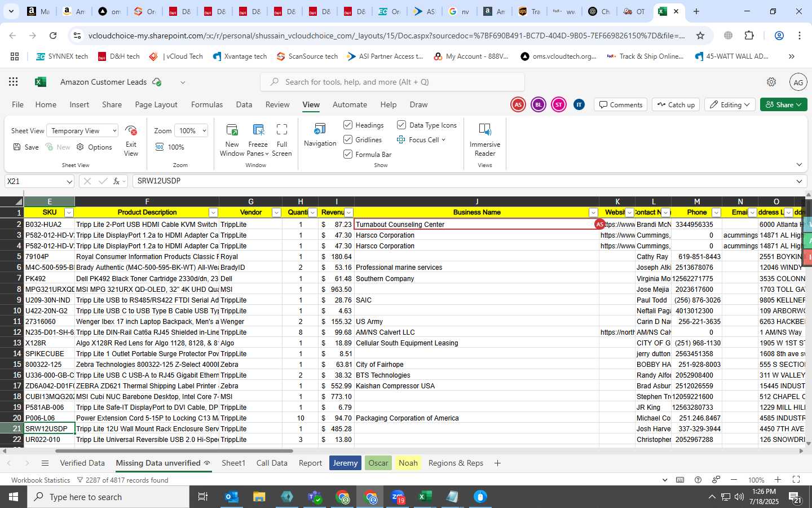Toggle the Gridlines checkbox
The height and width of the screenshot is (508, 812).
pos(348,139)
